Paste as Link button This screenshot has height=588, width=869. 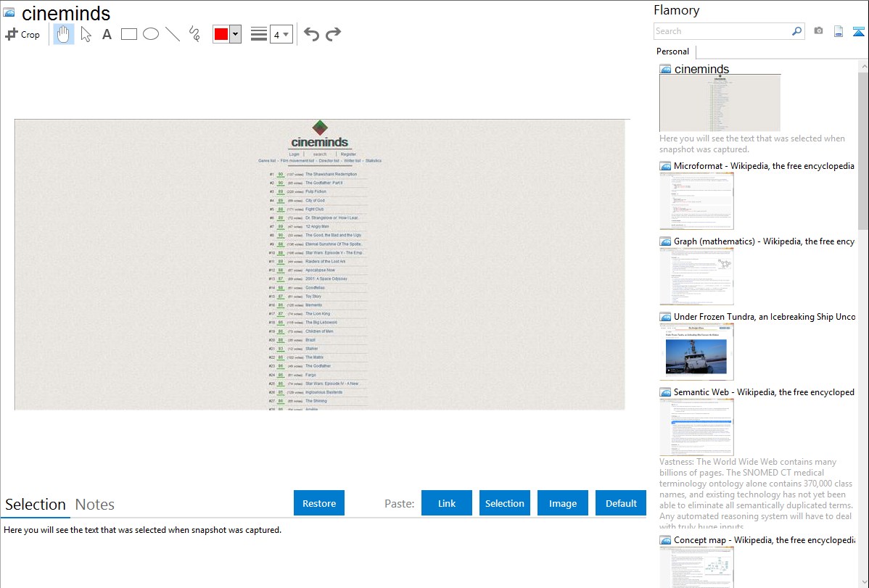447,503
